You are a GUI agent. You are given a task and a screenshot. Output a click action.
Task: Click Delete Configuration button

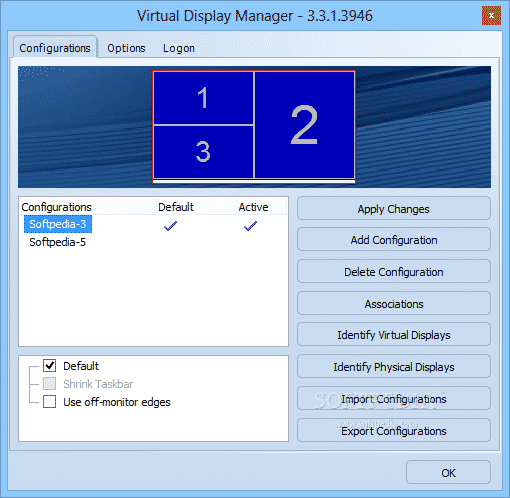394,272
